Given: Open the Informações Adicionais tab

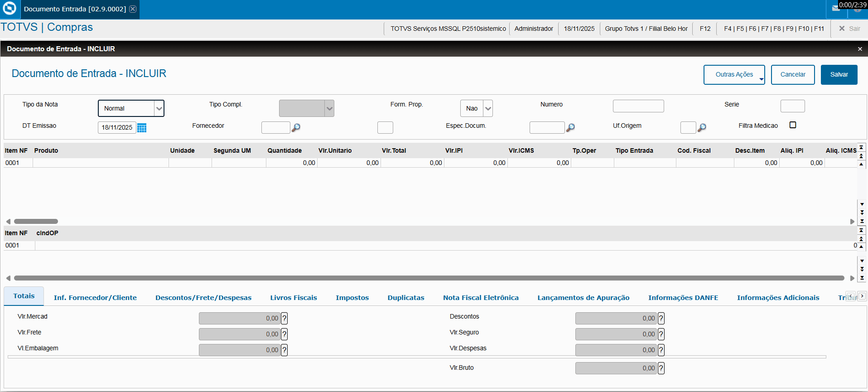Looking at the screenshot, I should 778,298.
